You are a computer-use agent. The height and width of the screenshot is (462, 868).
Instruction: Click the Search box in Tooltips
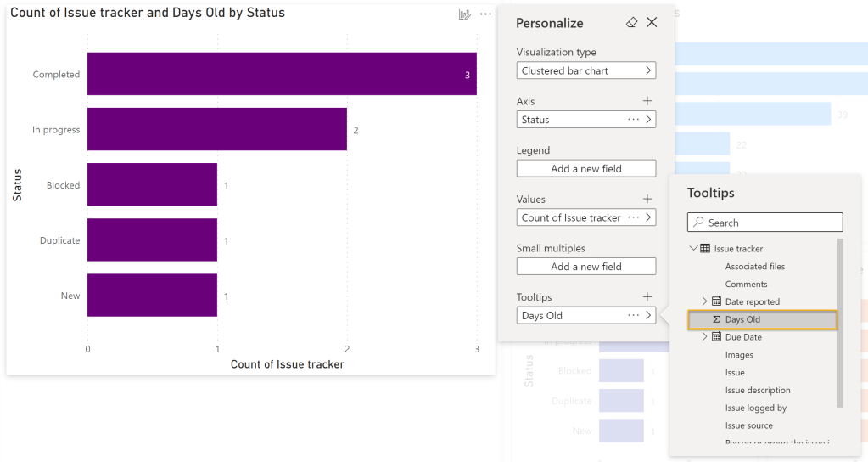coord(764,223)
